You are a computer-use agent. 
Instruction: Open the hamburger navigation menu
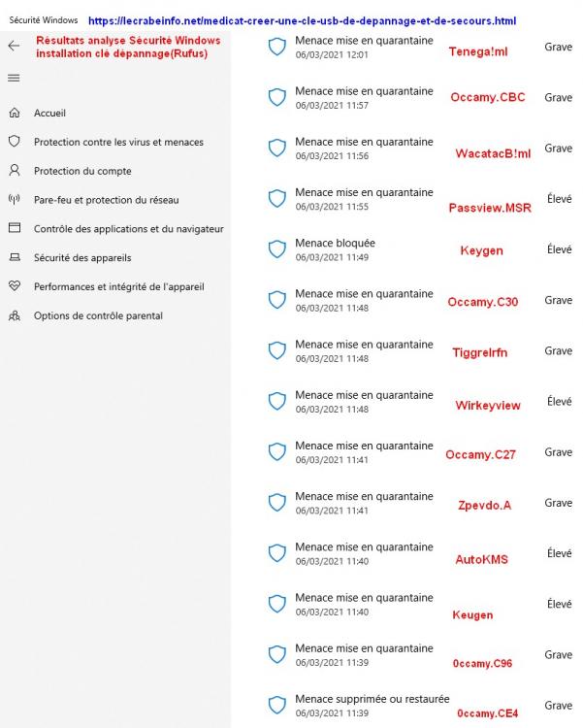(14, 78)
